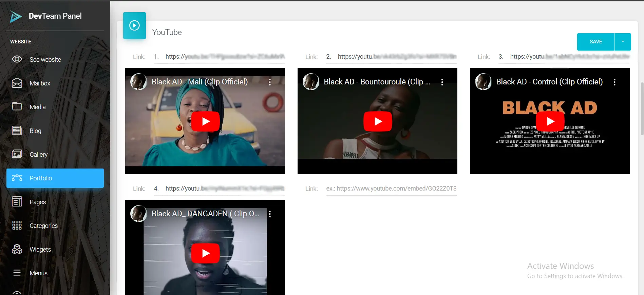
Task: Click the link 1 URL field
Action: pyautogui.click(x=225, y=57)
